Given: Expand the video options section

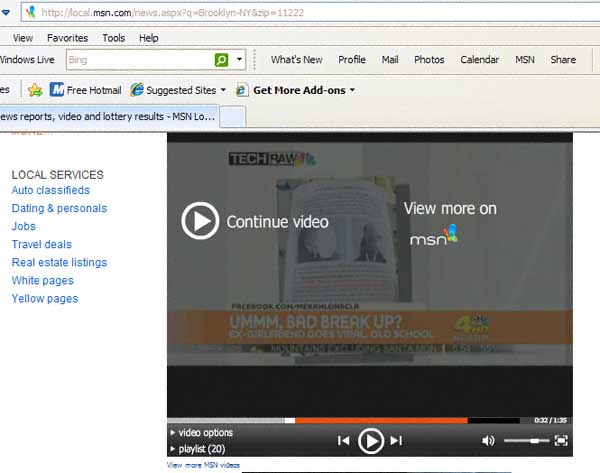Looking at the screenshot, I should (x=205, y=433).
